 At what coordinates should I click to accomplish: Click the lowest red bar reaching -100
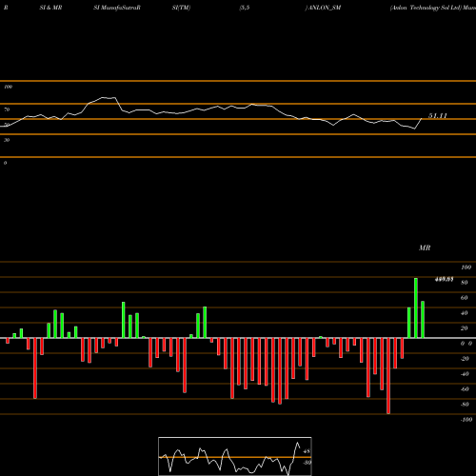click(x=388, y=376)
